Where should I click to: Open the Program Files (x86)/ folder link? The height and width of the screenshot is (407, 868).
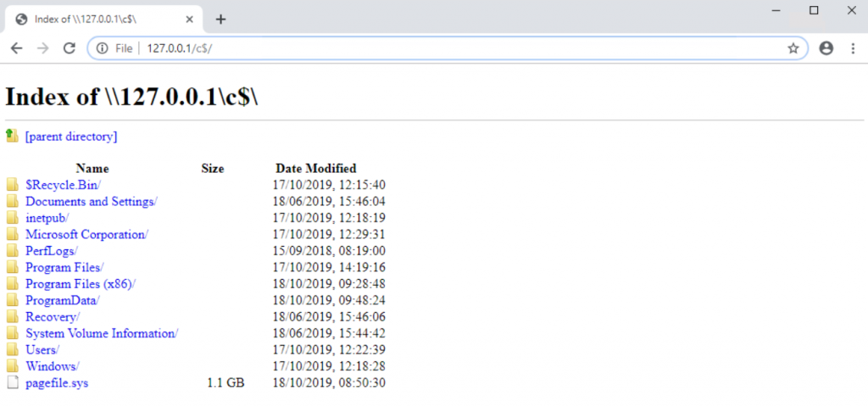coord(80,284)
